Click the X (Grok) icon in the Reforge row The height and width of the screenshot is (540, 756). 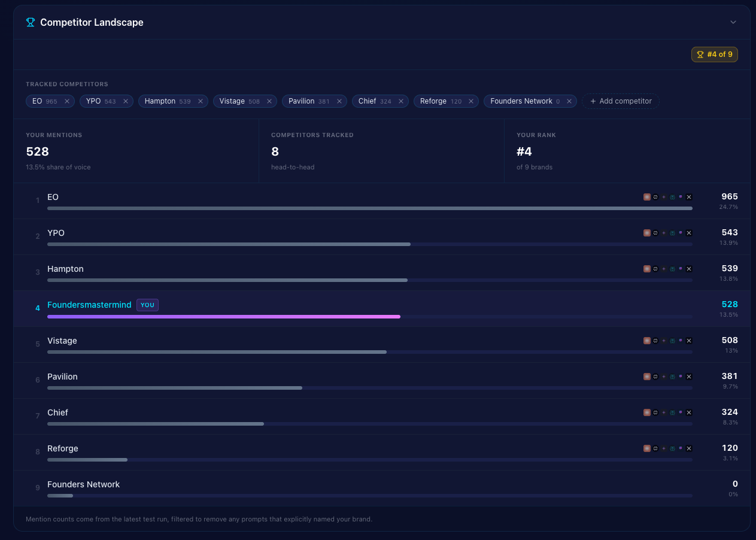[689, 448]
